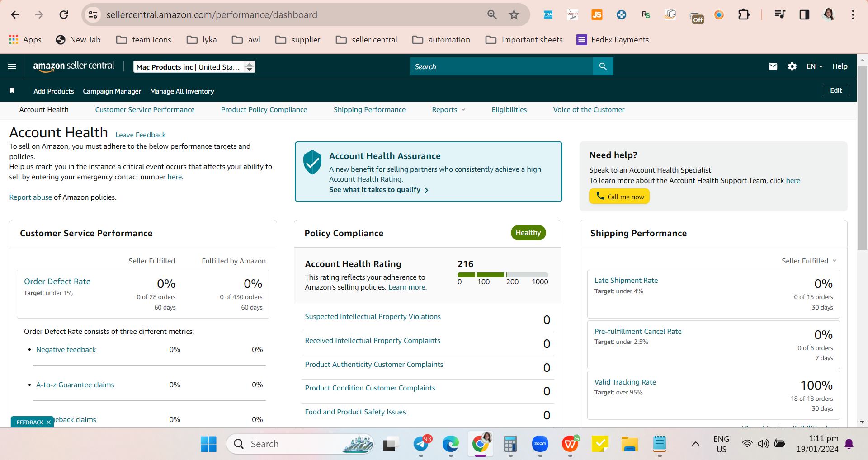The height and width of the screenshot is (460, 868).
Task: Click Report abuse link
Action: tap(30, 197)
